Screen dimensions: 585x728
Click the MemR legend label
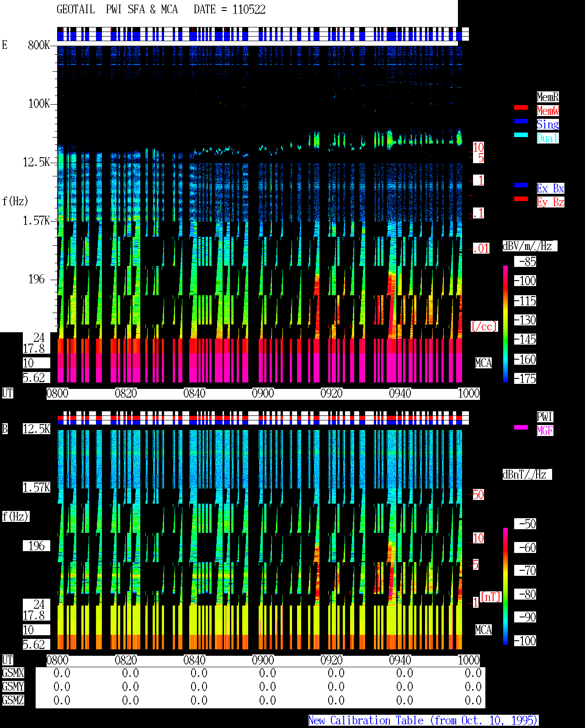tap(548, 97)
